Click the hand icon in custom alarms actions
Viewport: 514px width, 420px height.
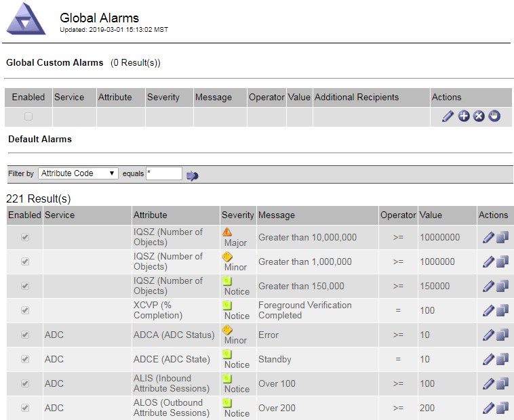tap(494, 117)
